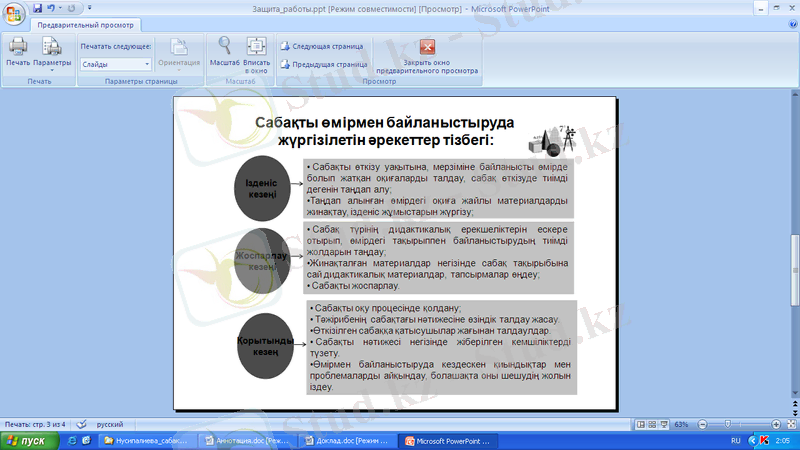
Task: Click the Печать (Print) icon
Action: [x=17, y=50]
